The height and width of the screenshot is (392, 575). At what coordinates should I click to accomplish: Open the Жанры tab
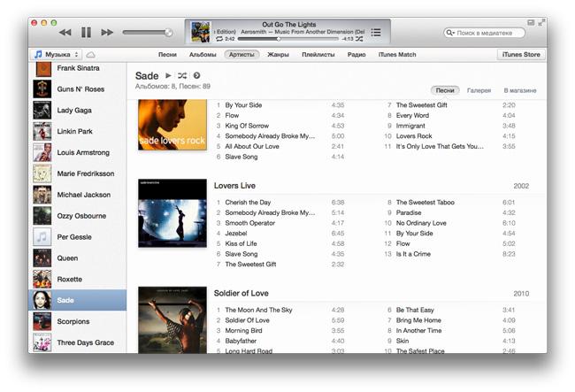[x=278, y=55]
